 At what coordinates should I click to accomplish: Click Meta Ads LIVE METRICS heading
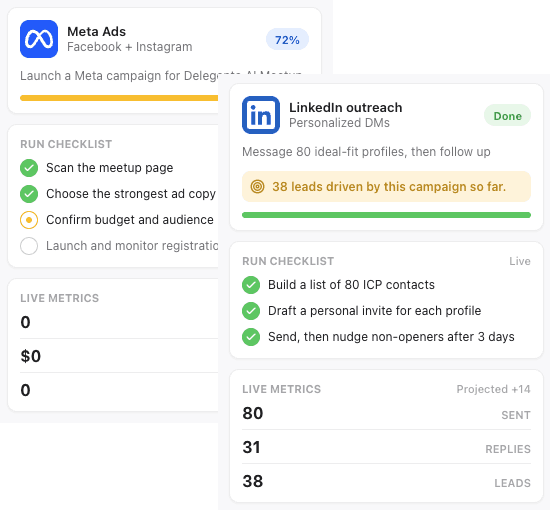coord(60,298)
